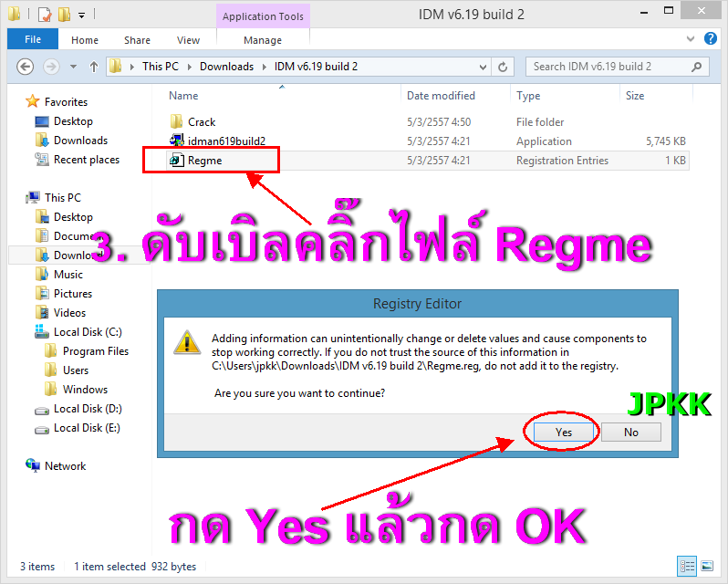Click the 5,745 KB size cell
Viewport: 728px width, 584px height.
tap(665, 141)
